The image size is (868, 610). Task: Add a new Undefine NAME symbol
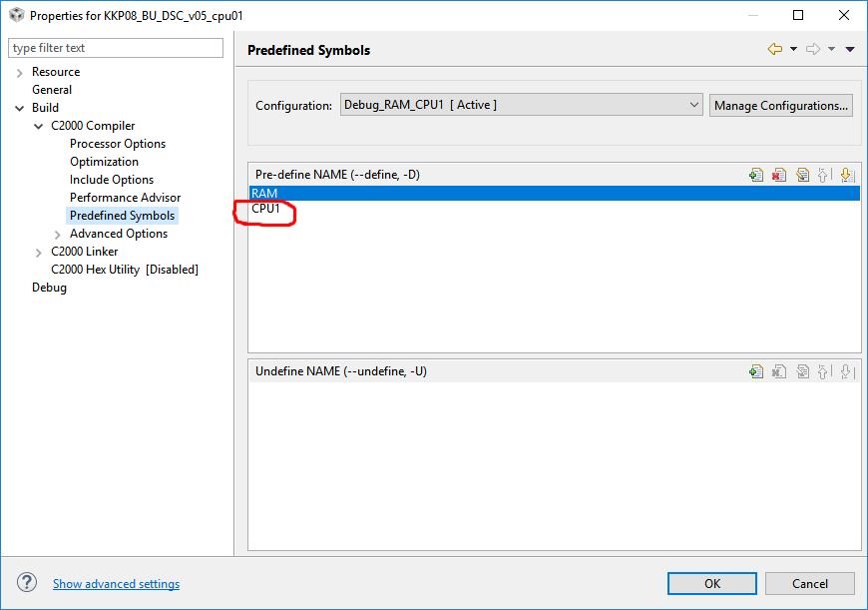pos(755,371)
